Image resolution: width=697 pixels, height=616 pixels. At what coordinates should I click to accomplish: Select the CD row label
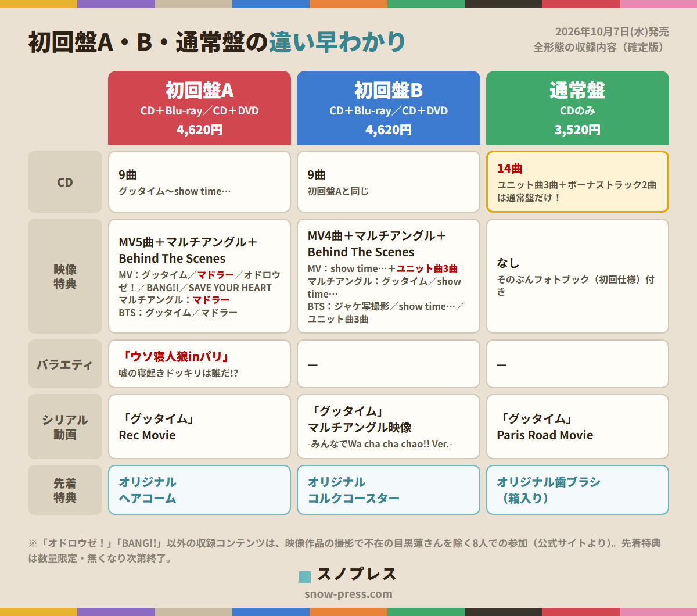65,182
